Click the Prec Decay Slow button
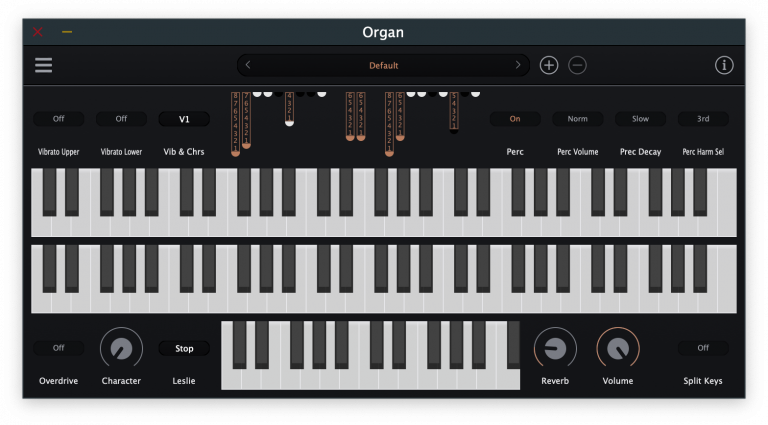 tap(640, 118)
